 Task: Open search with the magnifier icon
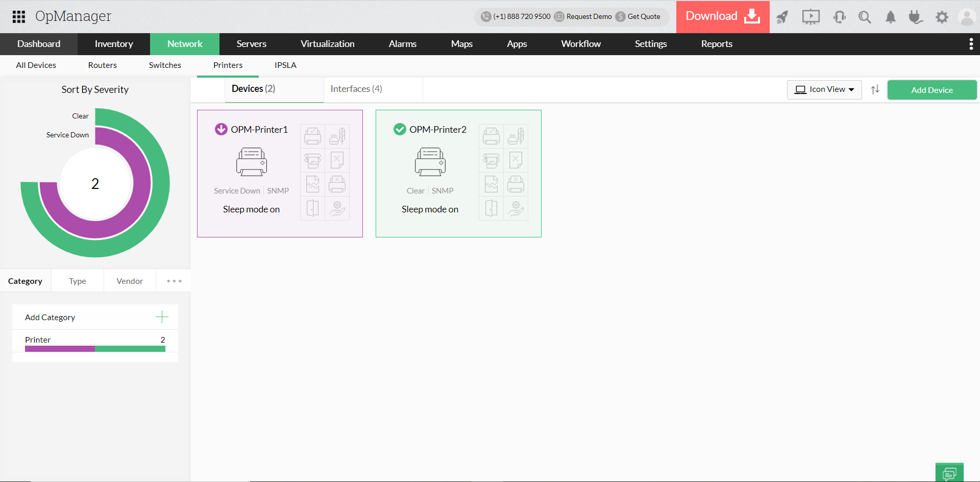(x=865, y=17)
